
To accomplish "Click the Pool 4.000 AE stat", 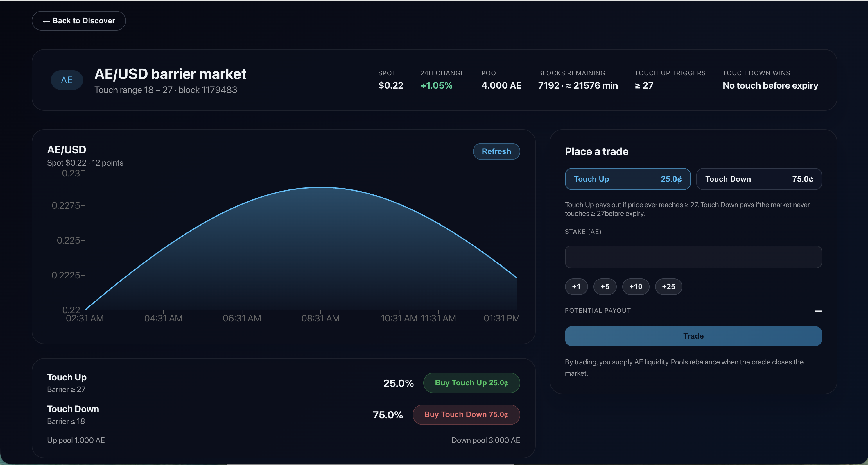I will coord(501,86).
